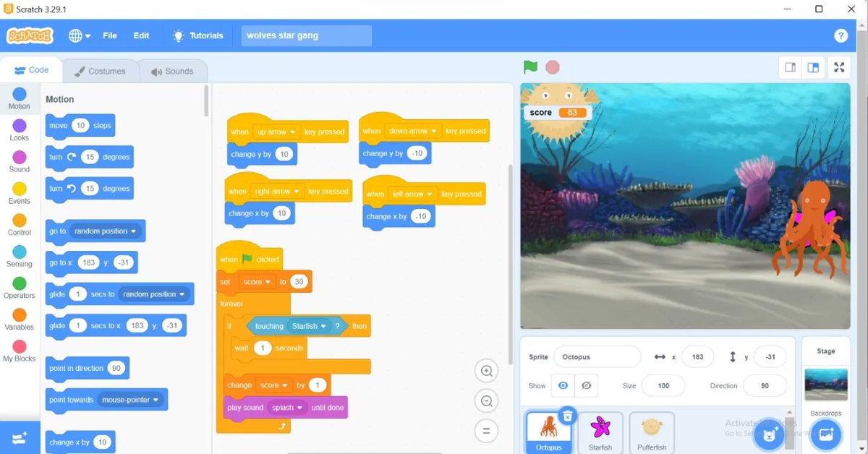This screenshot has height=454, width=868.
Task: Edit the Sprite name field
Action: [597, 357]
